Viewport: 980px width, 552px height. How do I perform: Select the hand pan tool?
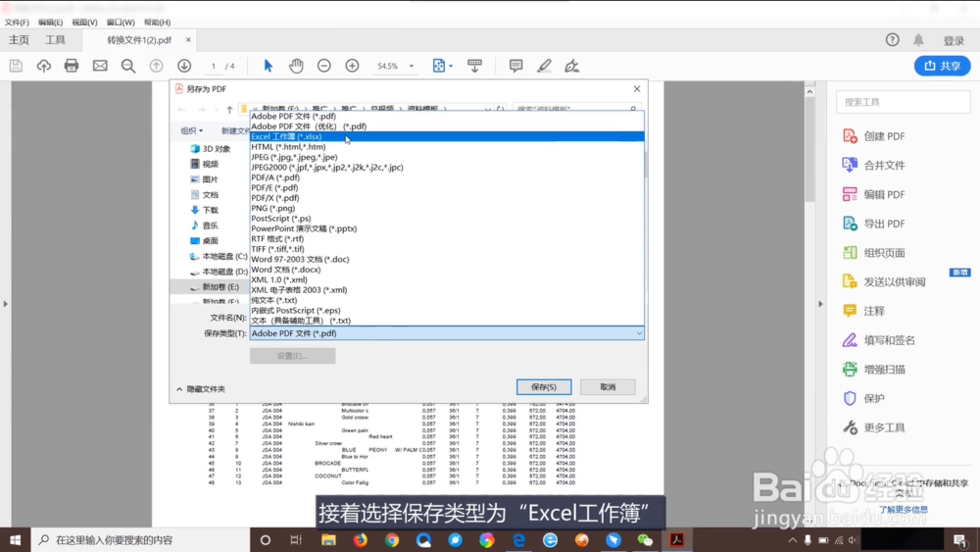296,66
